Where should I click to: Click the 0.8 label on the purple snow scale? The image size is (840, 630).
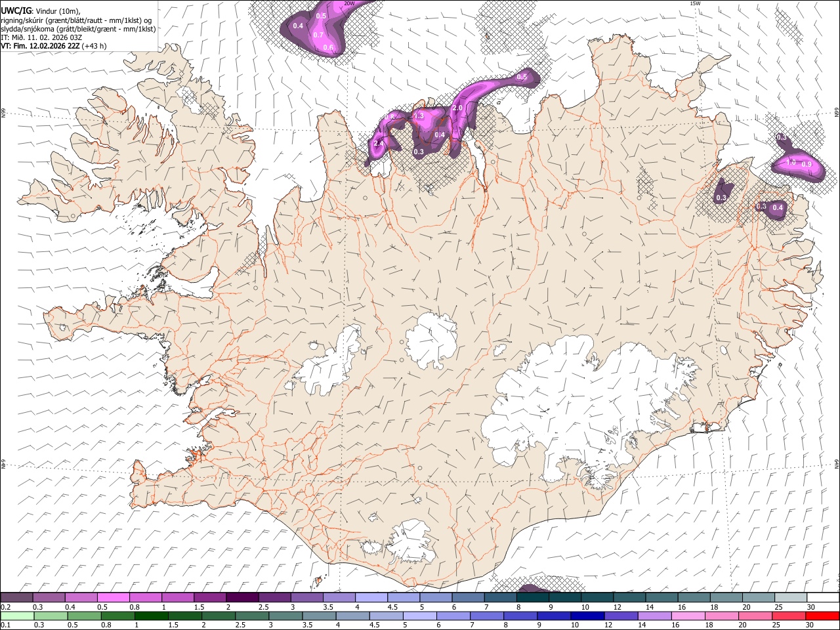click(134, 607)
